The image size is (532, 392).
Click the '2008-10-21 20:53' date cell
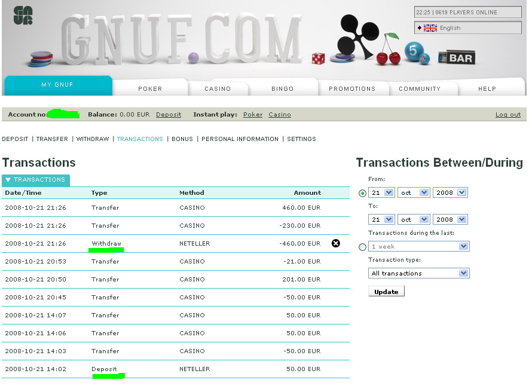click(x=36, y=262)
